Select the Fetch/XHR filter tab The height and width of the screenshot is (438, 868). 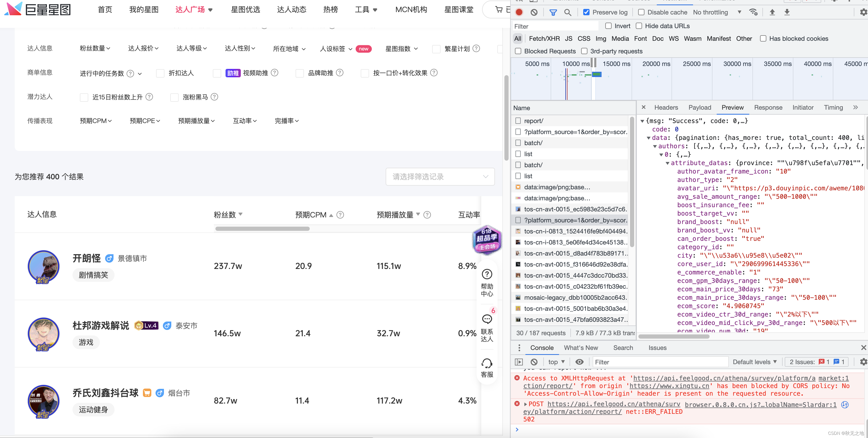click(x=544, y=39)
